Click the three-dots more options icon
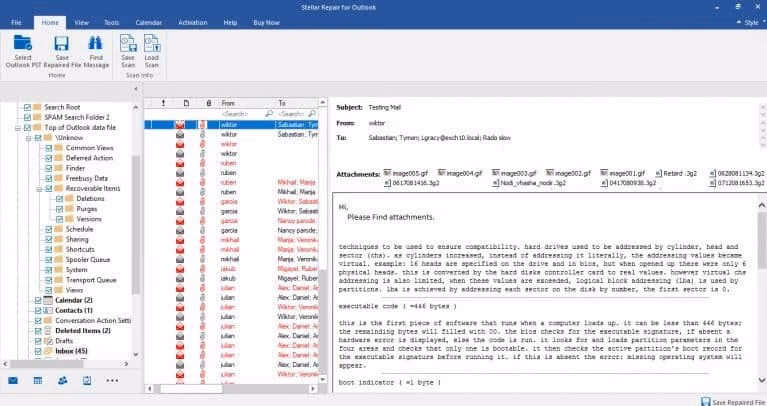 [112, 381]
